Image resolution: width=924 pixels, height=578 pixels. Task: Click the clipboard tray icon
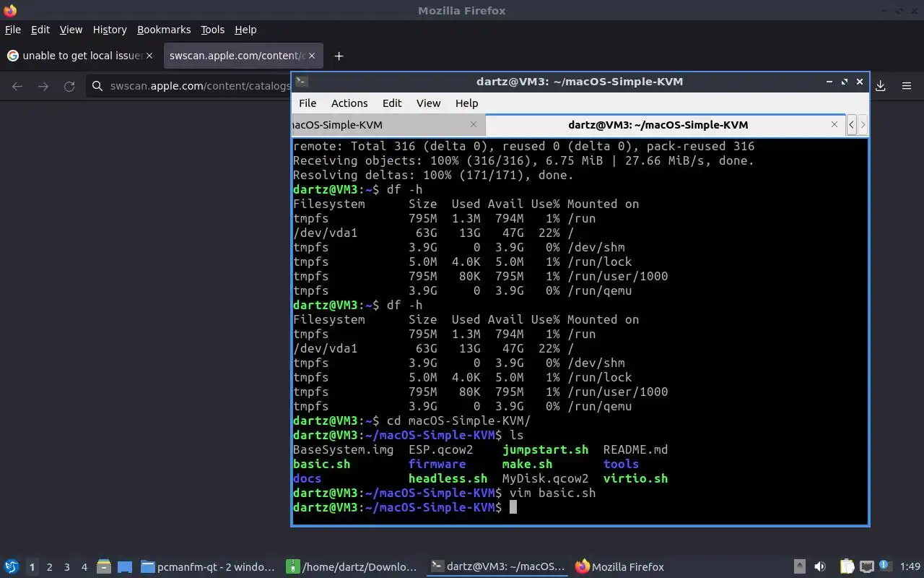click(847, 567)
